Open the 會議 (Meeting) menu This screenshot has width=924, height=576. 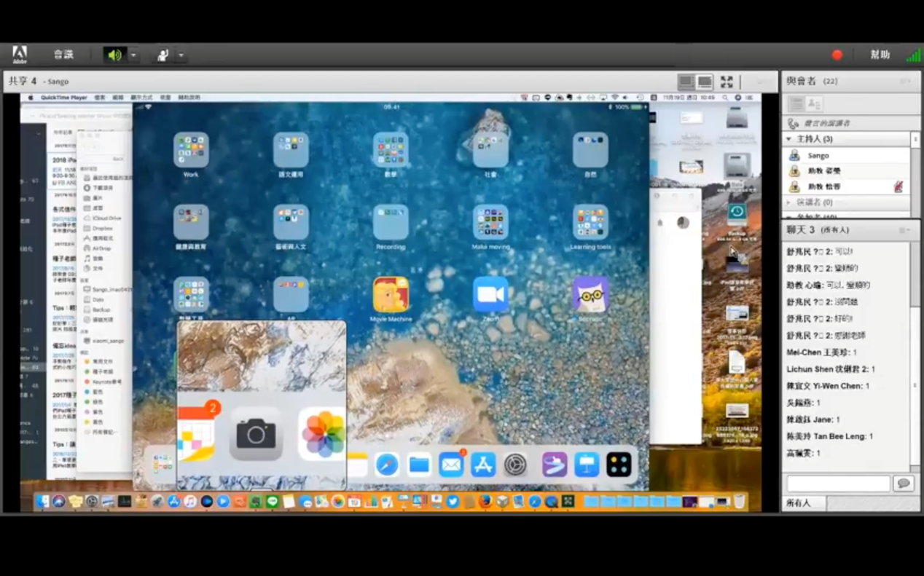tap(64, 55)
